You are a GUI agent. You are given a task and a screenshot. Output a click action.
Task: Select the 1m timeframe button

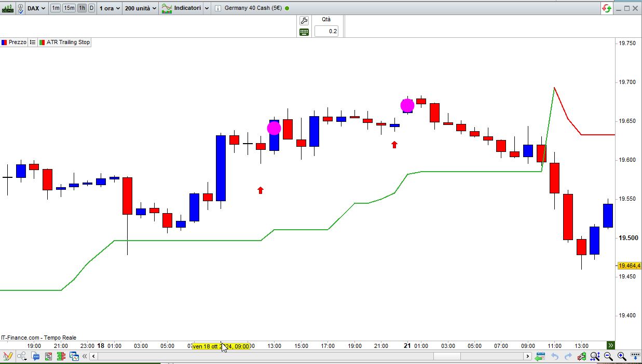(x=56, y=8)
